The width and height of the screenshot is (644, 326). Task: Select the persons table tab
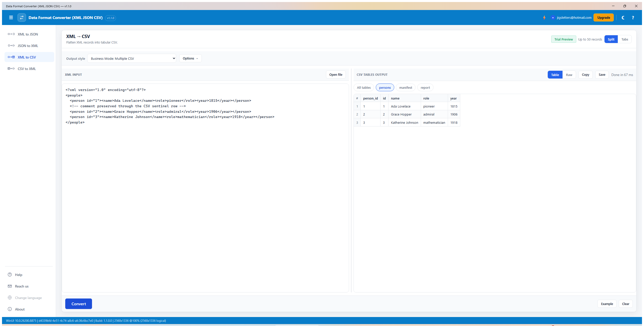click(385, 87)
